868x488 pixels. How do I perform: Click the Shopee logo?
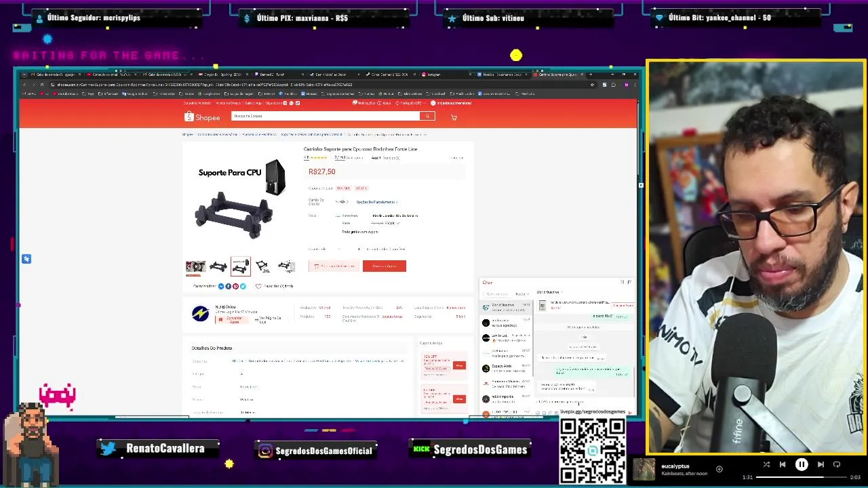[x=202, y=117]
